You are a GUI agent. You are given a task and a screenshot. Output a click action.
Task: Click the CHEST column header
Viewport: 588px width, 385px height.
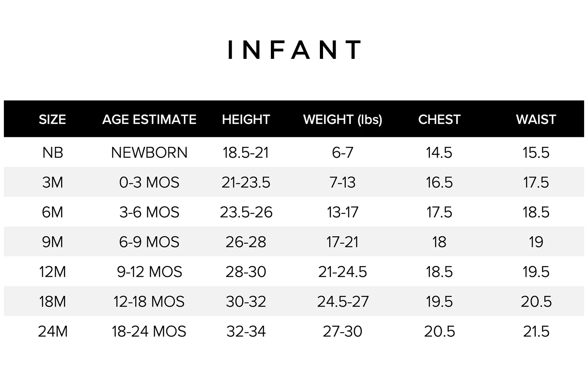(x=439, y=119)
